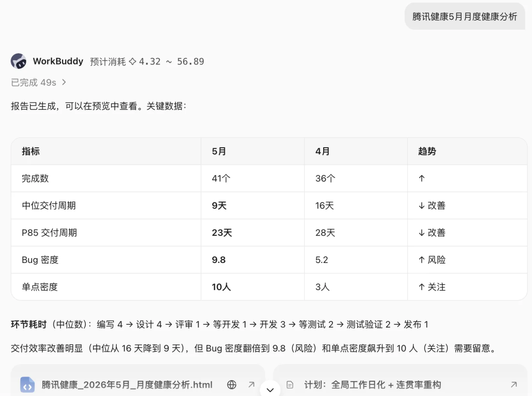Click the HTML file icon on the report card
This screenshot has height=396, width=532.
(x=28, y=385)
